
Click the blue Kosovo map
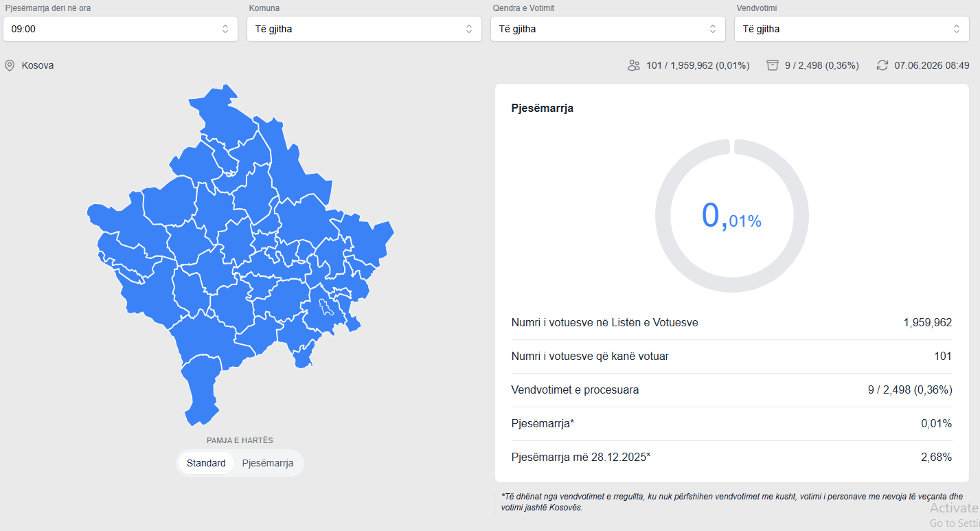(240, 256)
